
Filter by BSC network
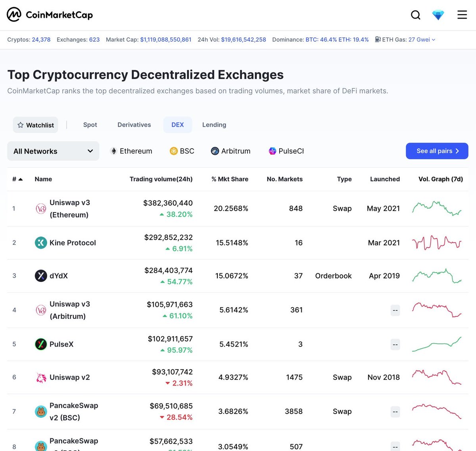[x=182, y=151]
